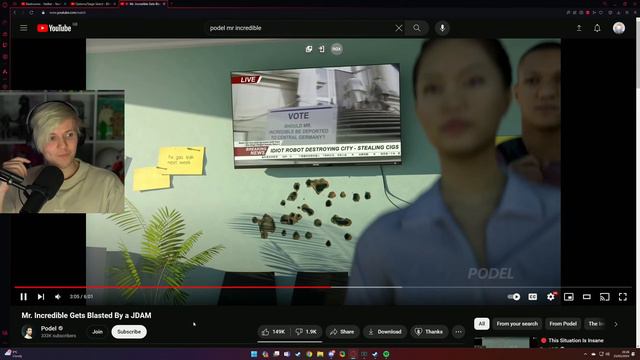Reload the page
Image resolution: width=640 pixels, height=360 pixels.
pos(31,13)
